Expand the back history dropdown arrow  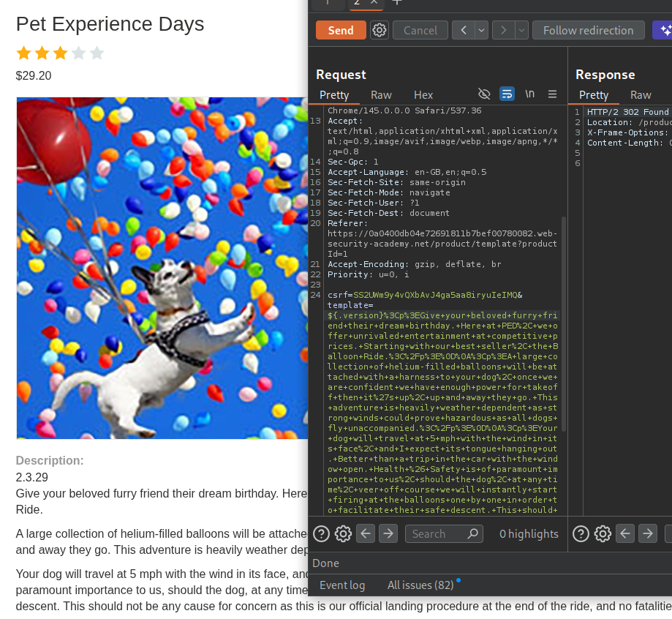coord(481,30)
